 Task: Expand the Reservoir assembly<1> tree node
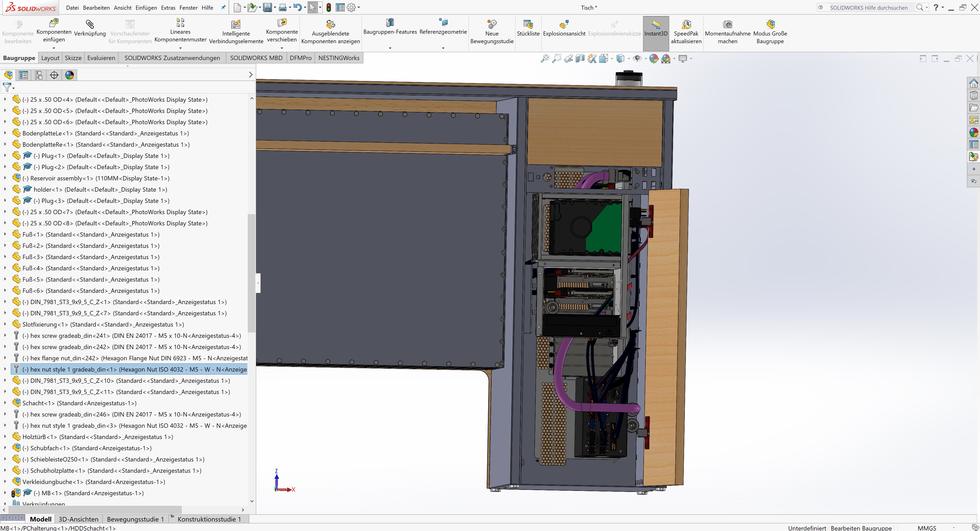pyautogui.click(x=5, y=178)
